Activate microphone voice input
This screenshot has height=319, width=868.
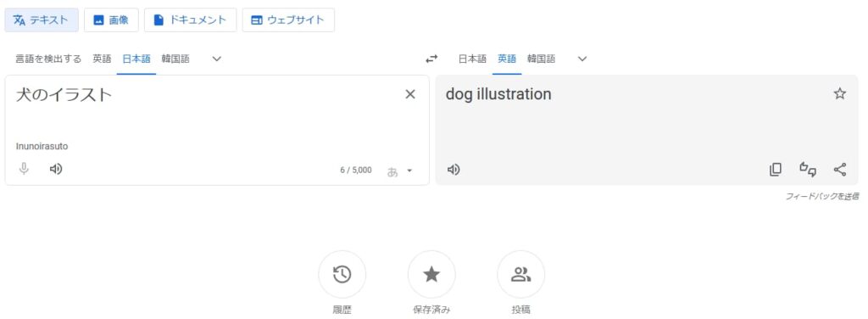(24, 169)
